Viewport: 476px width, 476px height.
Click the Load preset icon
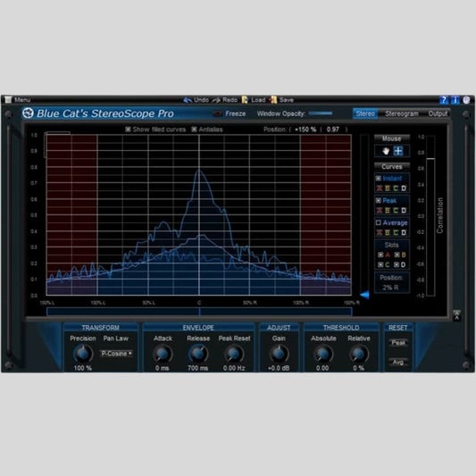pyautogui.click(x=245, y=99)
